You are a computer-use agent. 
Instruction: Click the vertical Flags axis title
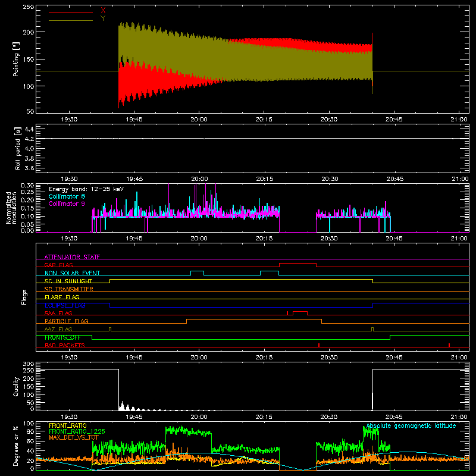coord(24,297)
